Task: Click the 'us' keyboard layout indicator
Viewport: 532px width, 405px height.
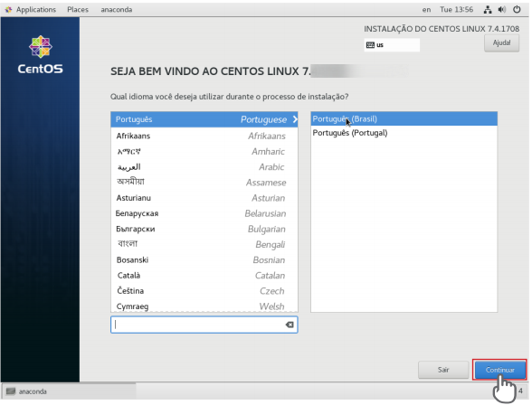Action: click(392, 44)
